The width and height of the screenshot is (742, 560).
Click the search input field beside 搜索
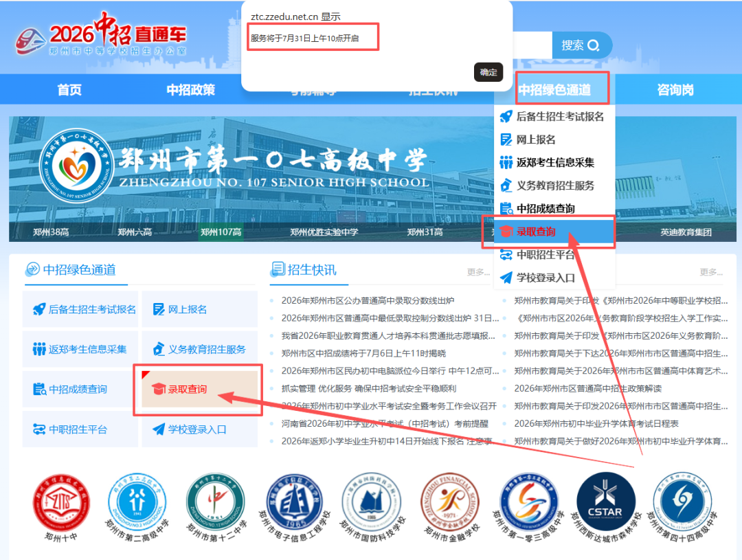tap(532, 45)
